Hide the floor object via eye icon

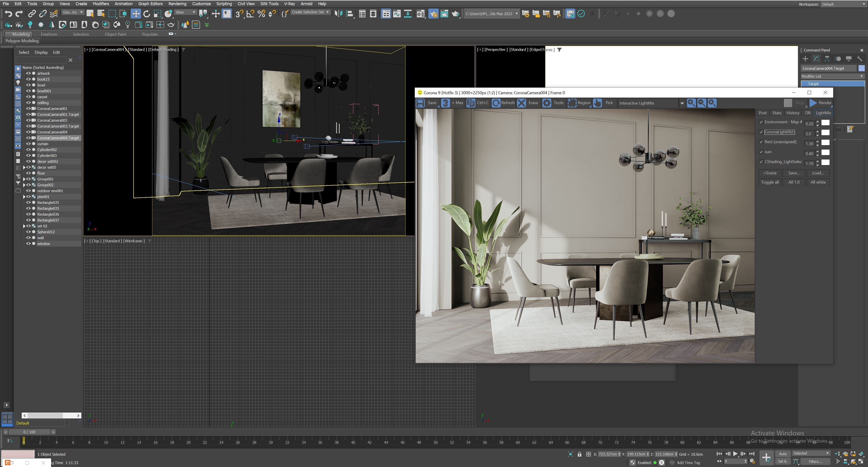point(28,173)
